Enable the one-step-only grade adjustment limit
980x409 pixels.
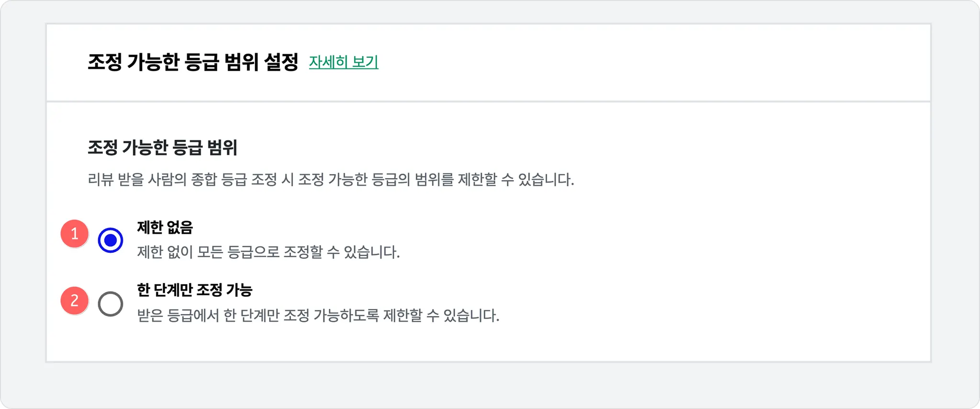(111, 304)
